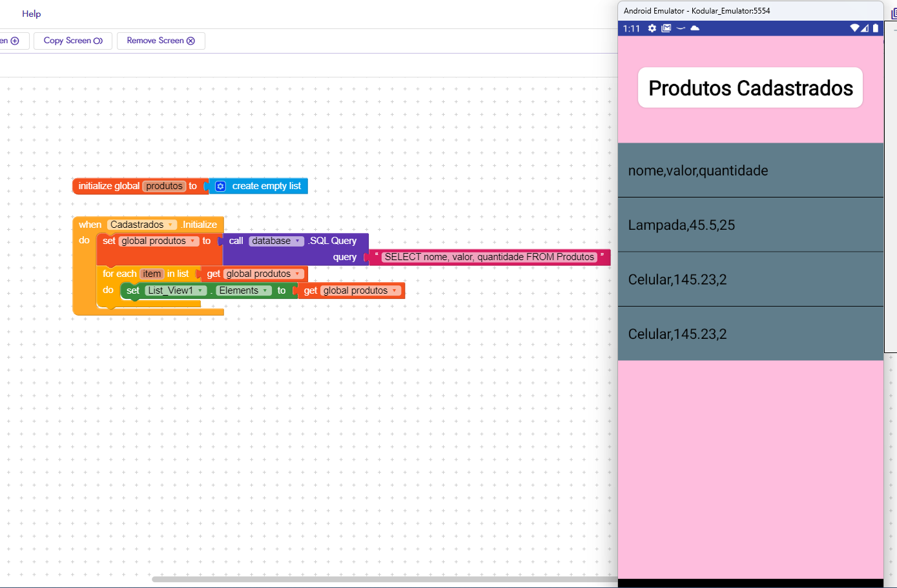This screenshot has height=588, width=897.
Task: Select the Lampada,45.5,25 list item
Action: (x=750, y=225)
